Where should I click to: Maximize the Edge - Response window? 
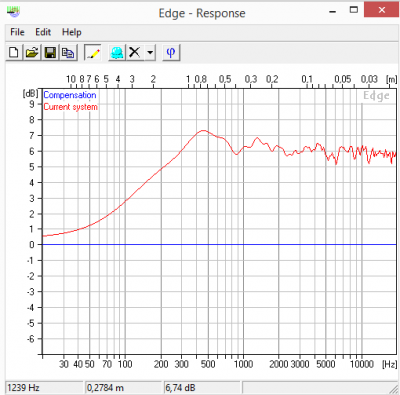(354, 10)
